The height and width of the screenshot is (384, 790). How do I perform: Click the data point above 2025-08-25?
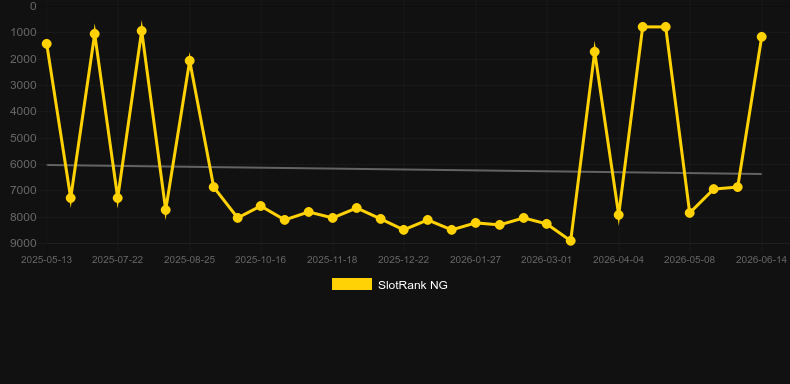tap(189, 60)
